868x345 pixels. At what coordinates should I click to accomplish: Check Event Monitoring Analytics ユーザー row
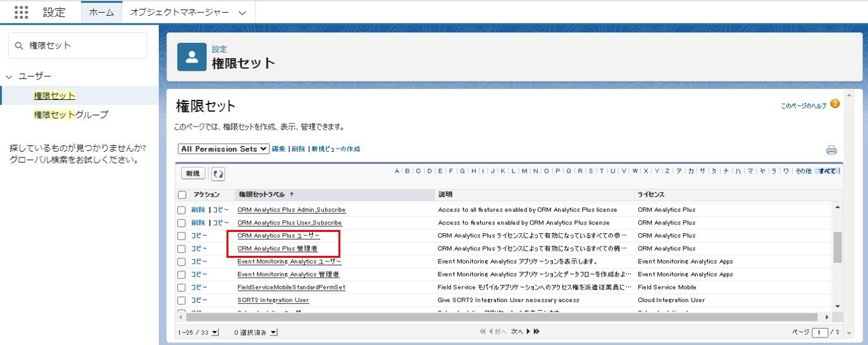point(182,262)
